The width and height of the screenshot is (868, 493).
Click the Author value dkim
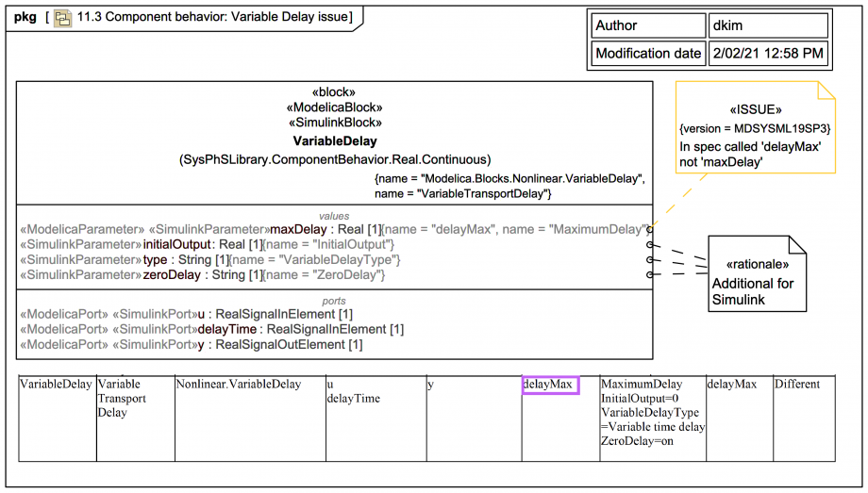(768, 25)
